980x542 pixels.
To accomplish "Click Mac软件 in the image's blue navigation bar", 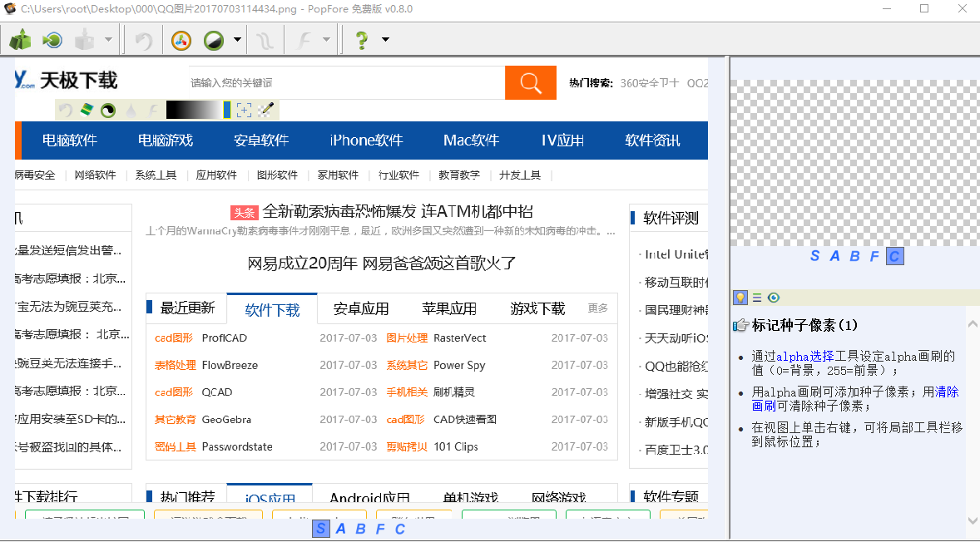I will coord(471,140).
